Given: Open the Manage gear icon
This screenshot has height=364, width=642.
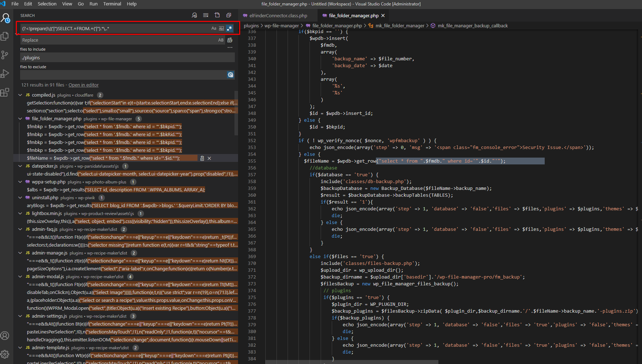Looking at the screenshot, I should point(5,354).
